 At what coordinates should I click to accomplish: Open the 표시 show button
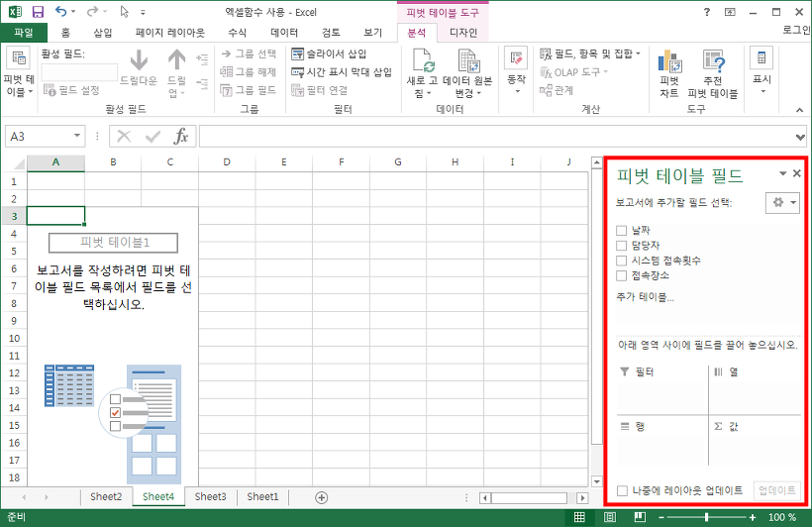point(761,71)
